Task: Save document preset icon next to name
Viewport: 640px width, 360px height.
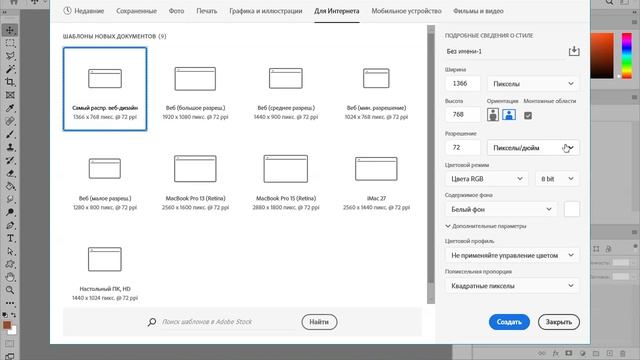Action: (x=574, y=51)
